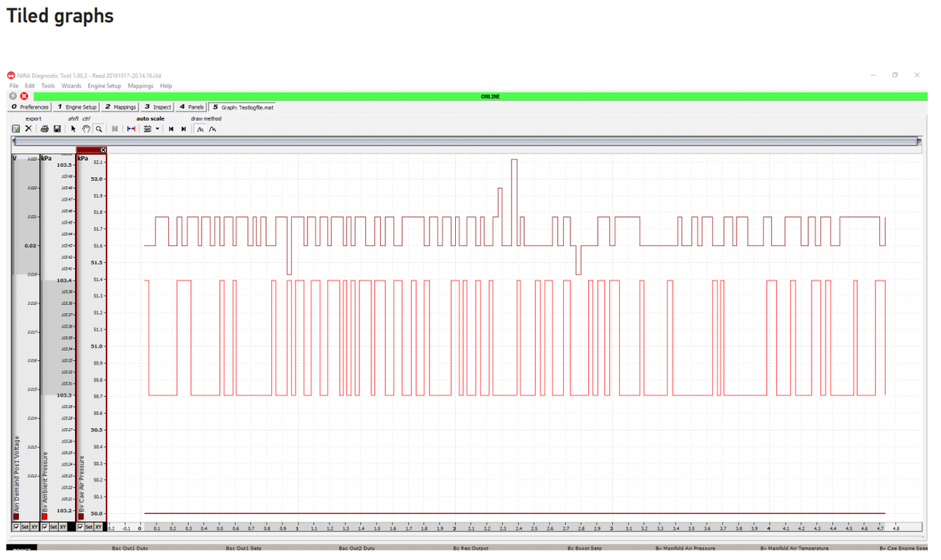Switch to the Mappings tab

120,107
